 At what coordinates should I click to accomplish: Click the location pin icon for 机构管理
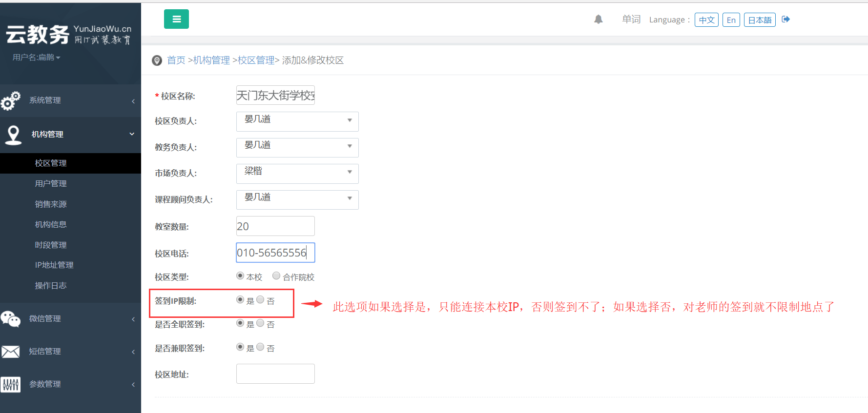(x=13, y=135)
